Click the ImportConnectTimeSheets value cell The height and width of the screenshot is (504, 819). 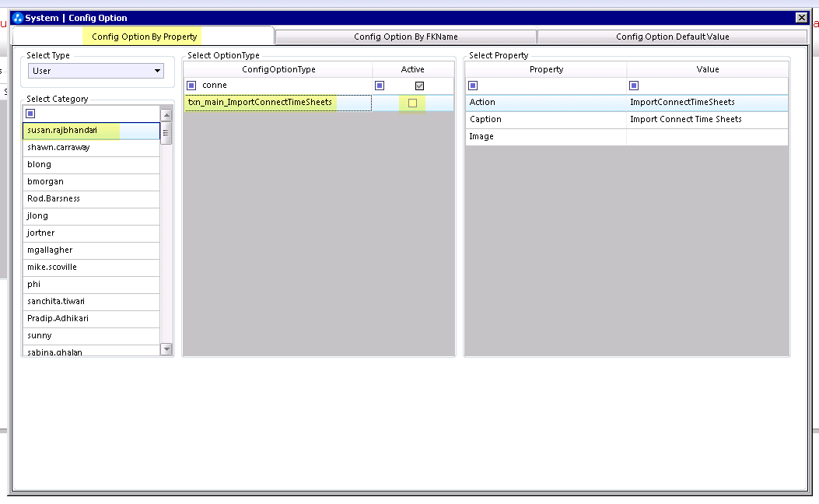[707, 103]
